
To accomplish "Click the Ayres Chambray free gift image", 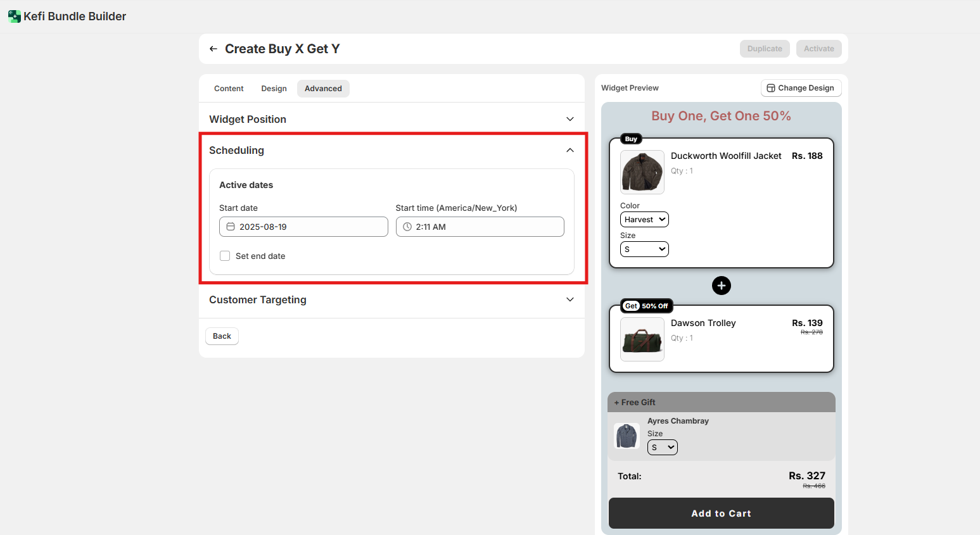I will coord(627,436).
